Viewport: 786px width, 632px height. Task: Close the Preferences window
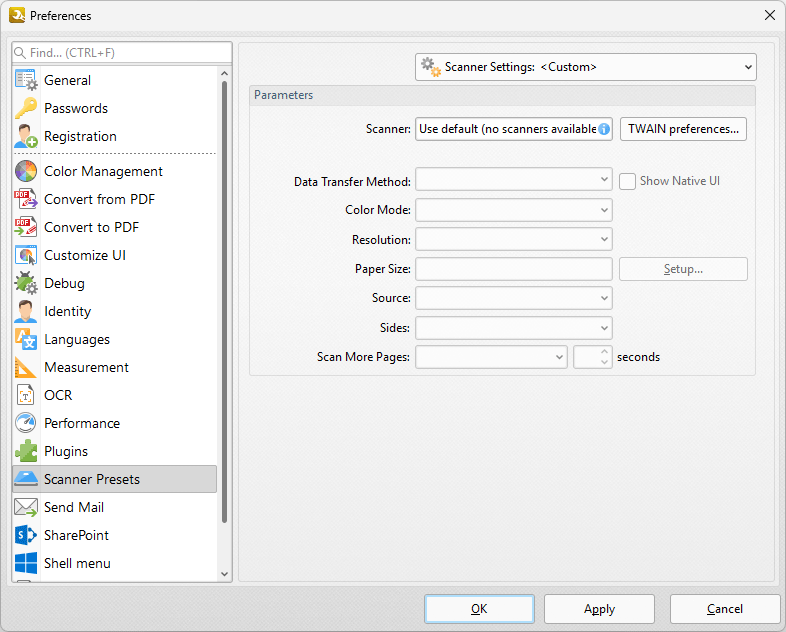770,16
